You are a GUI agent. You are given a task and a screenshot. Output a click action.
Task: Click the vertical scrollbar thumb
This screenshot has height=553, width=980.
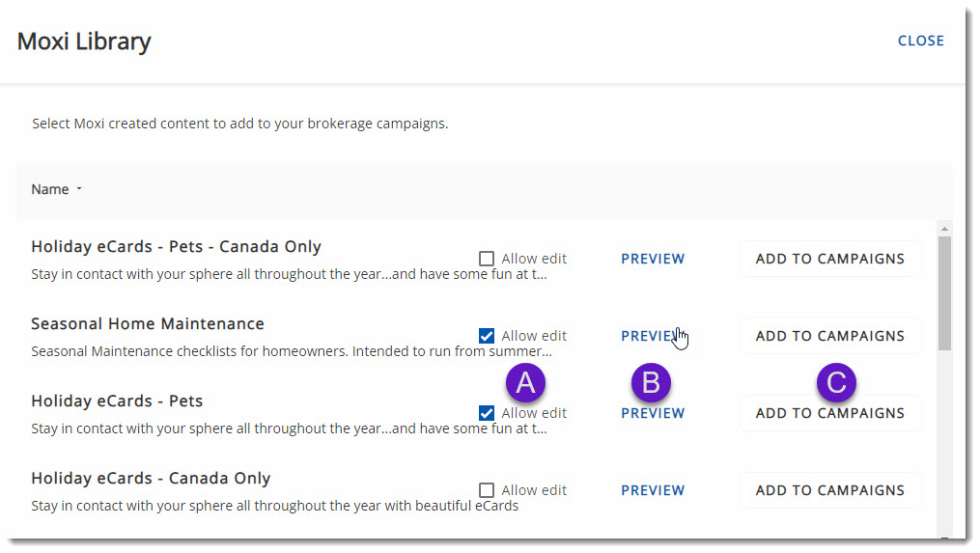[x=944, y=290]
